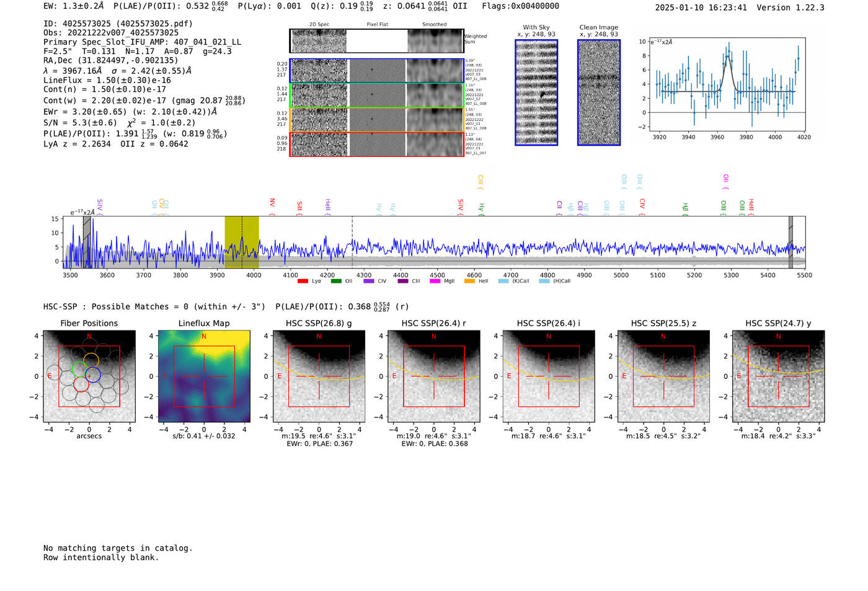Click the 'ID: 4025573025 (4025573025.pdf)' line
The image size is (868, 591).
click(118, 24)
